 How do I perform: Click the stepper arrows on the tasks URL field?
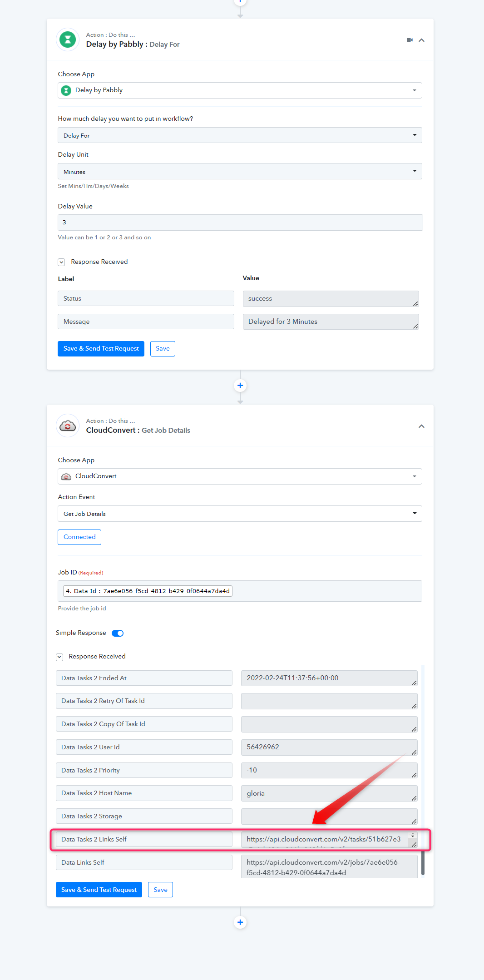tap(413, 835)
